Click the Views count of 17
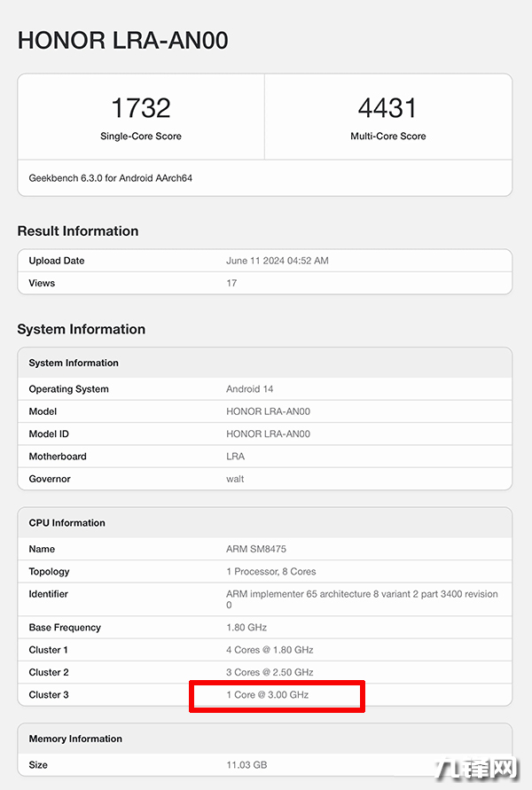This screenshot has width=532, height=790. pyautogui.click(x=231, y=283)
